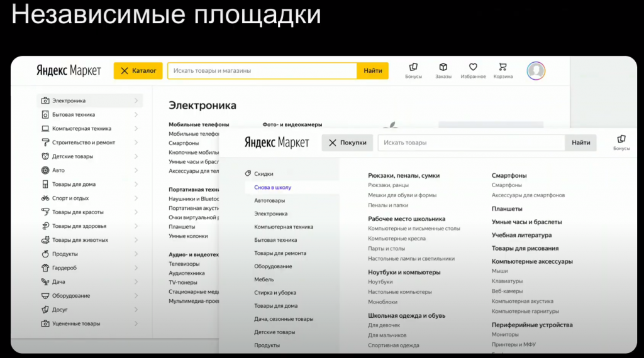Click the Бонусы icon in top header
This screenshot has width=644, height=358.
pyautogui.click(x=413, y=67)
